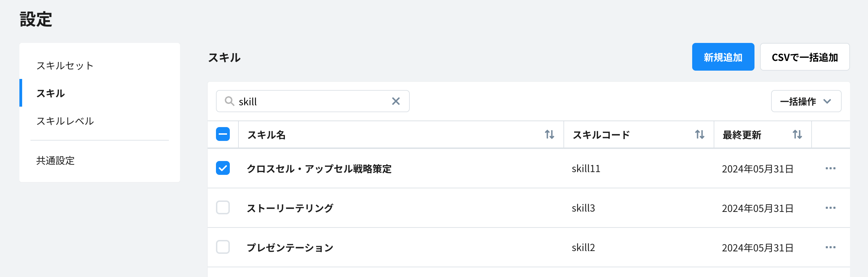868x277 pixels.
Task: Toggle the select-all header checkbox
Action: point(223,134)
